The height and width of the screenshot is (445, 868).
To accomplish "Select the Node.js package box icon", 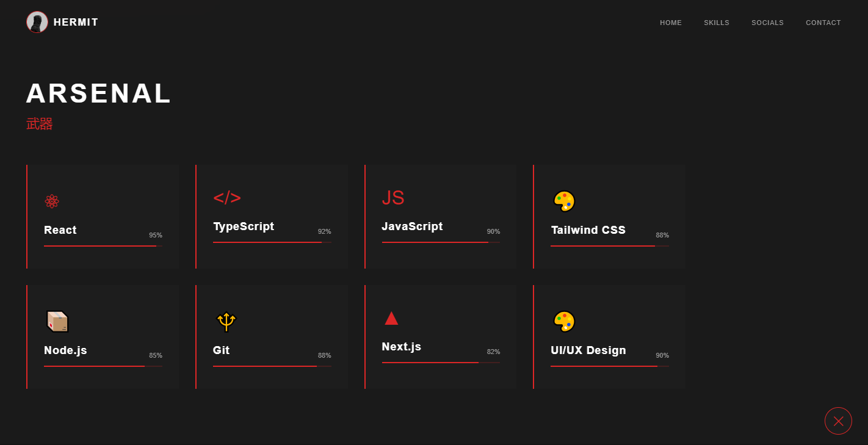I will click(x=58, y=320).
